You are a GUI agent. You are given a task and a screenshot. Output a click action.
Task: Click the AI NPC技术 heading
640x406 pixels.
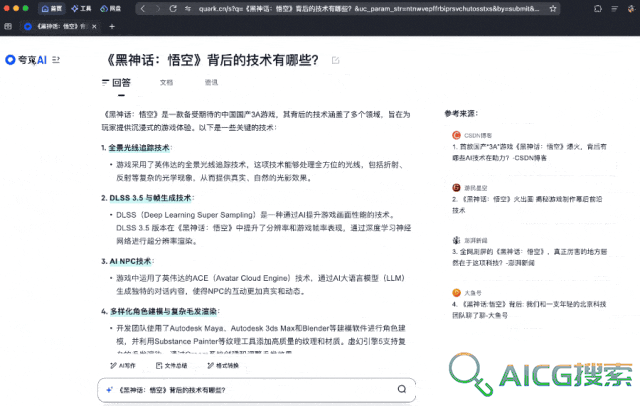(130, 261)
